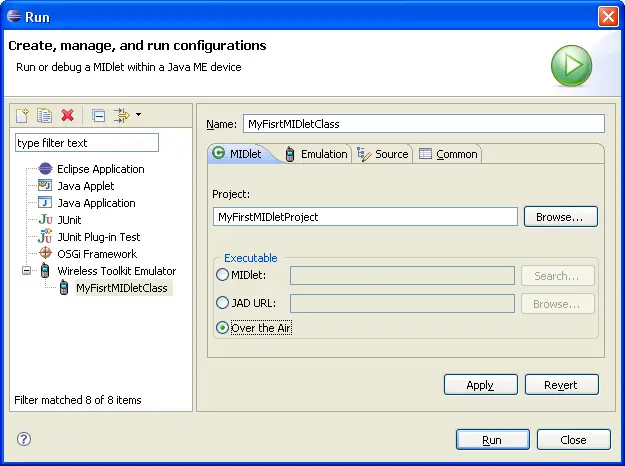This screenshot has height=466, width=625.
Task: Open the filter dropdown arrow menu
Action: 139,115
